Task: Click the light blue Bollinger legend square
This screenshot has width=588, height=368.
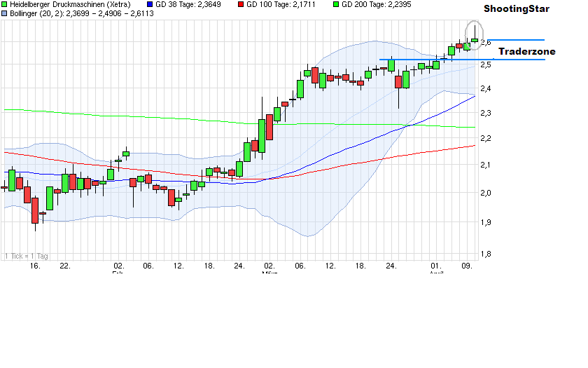Action: pos(4,13)
